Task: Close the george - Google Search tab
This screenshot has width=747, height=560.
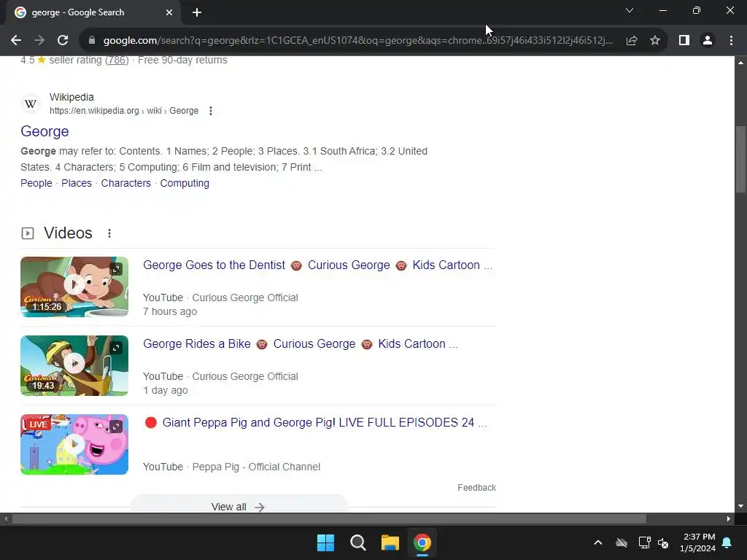Action: point(169,12)
